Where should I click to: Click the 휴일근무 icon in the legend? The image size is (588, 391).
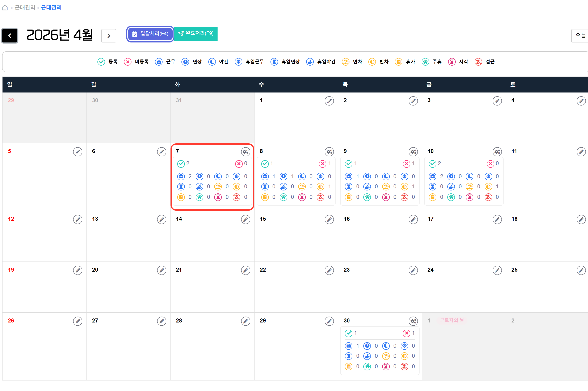pos(238,62)
